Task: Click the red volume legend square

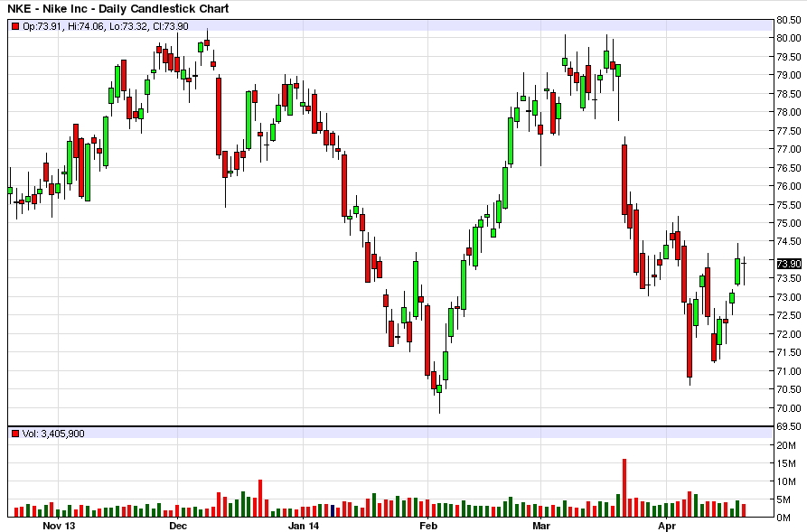Action: [15, 434]
